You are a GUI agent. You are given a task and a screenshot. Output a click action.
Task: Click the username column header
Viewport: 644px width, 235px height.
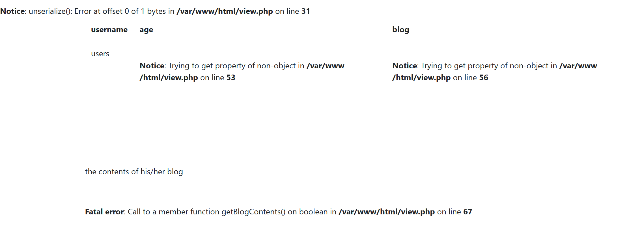109,30
